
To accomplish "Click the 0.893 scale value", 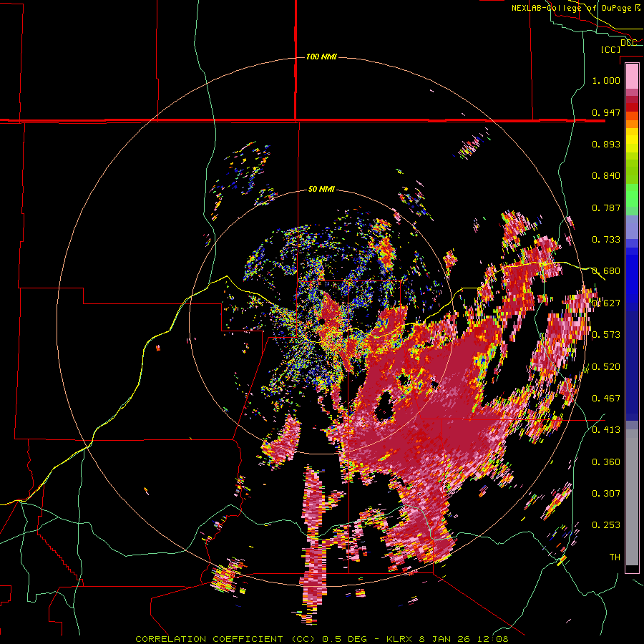I will click(x=606, y=144).
